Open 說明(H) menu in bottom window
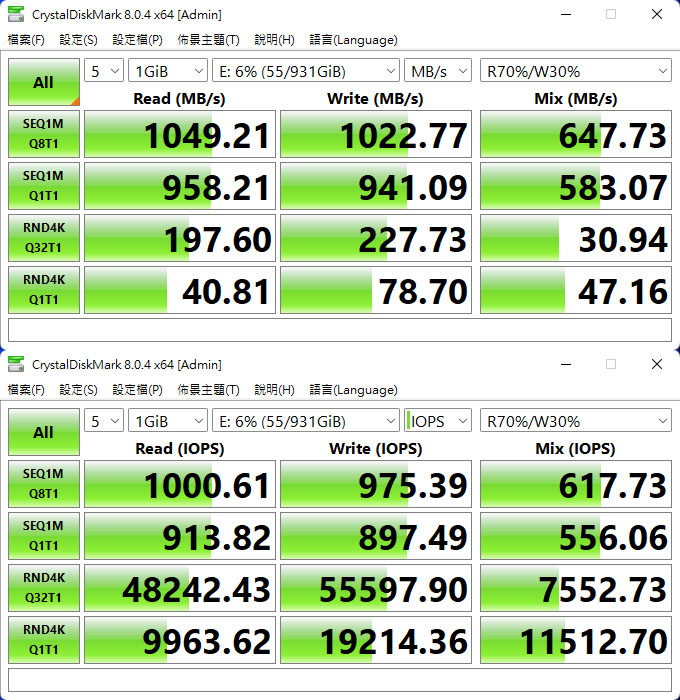 (274, 390)
